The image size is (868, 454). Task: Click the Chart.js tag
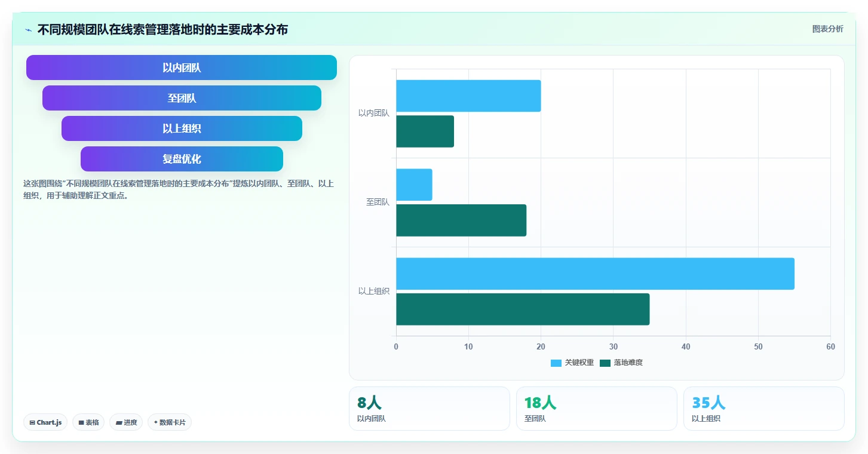pos(45,422)
